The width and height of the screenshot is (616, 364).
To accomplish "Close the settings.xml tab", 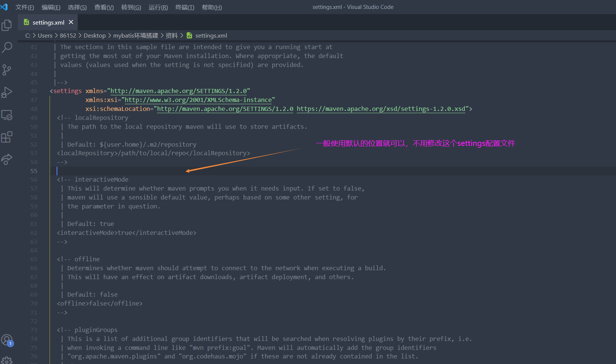I will [x=71, y=22].
